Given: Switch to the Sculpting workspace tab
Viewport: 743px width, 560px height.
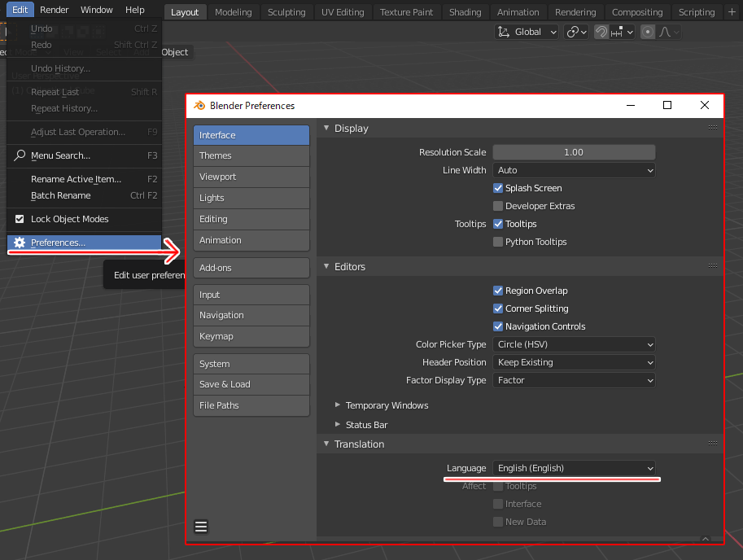Looking at the screenshot, I should [286, 12].
